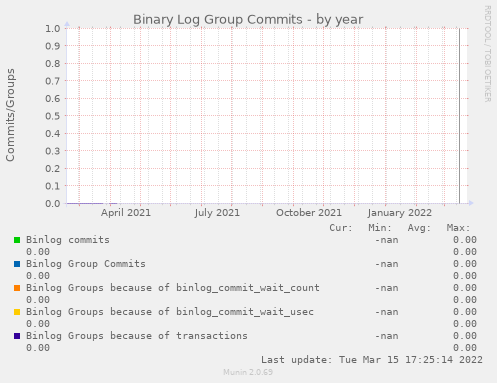Click the vertical current-time marker line in graph
The image size is (497, 383).
[459, 116]
